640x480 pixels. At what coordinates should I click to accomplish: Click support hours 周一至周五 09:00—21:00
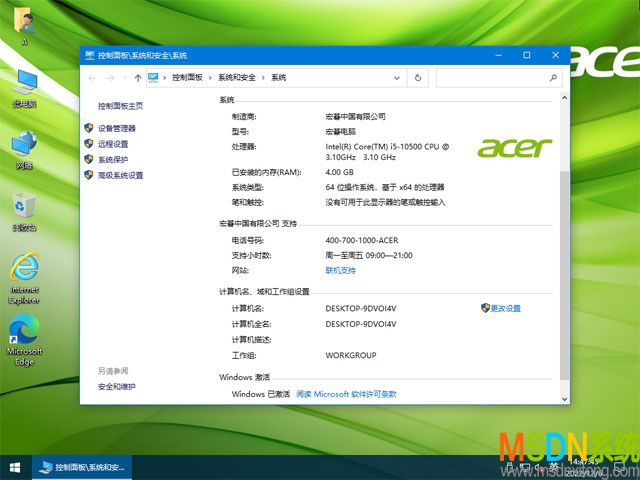coord(369,256)
